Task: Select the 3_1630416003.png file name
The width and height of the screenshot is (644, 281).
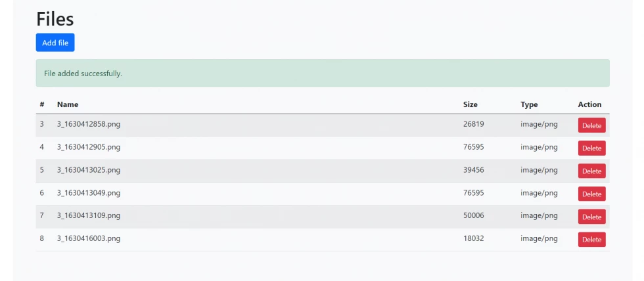Action: pos(89,238)
